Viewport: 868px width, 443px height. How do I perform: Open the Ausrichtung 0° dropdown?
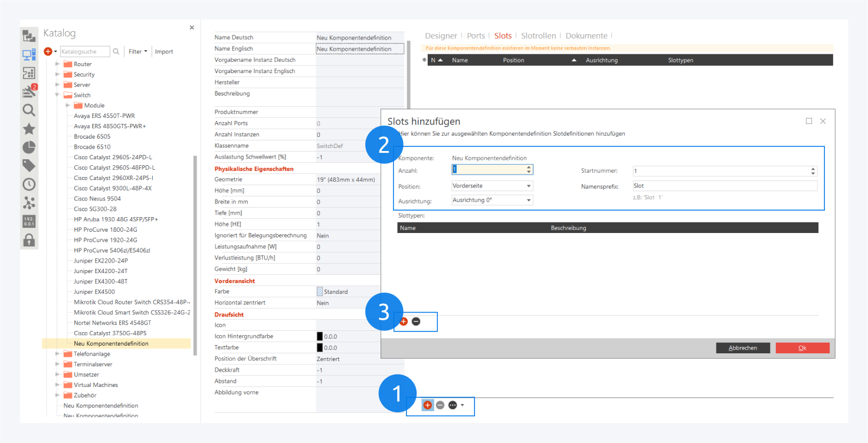tap(492, 201)
